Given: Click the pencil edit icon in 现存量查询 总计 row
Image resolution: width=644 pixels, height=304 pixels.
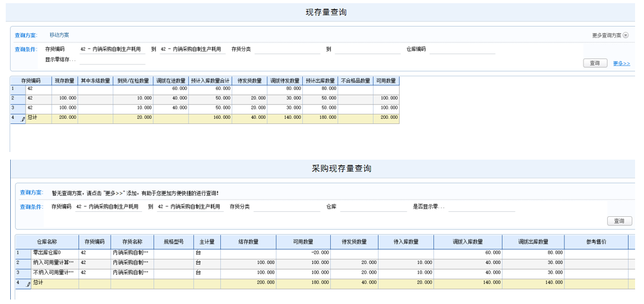Looking at the screenshot, I should click(23, 119).
